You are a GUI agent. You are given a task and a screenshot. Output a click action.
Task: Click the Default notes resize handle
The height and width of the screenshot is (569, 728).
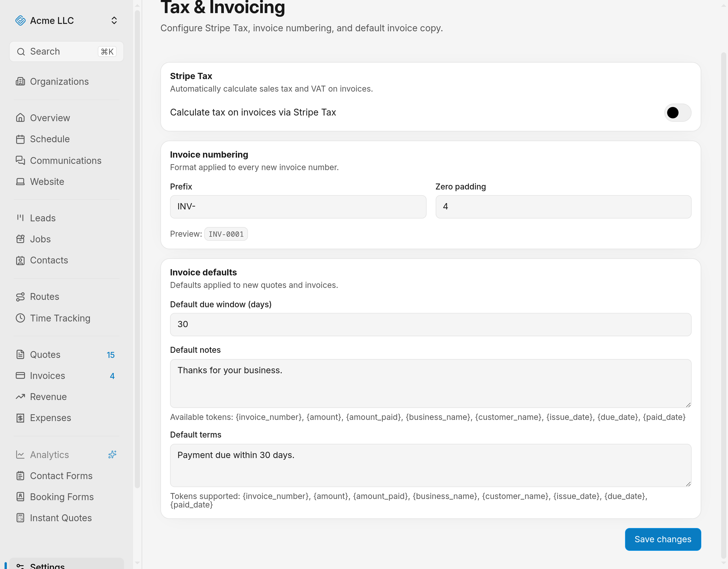click(688, 405)
